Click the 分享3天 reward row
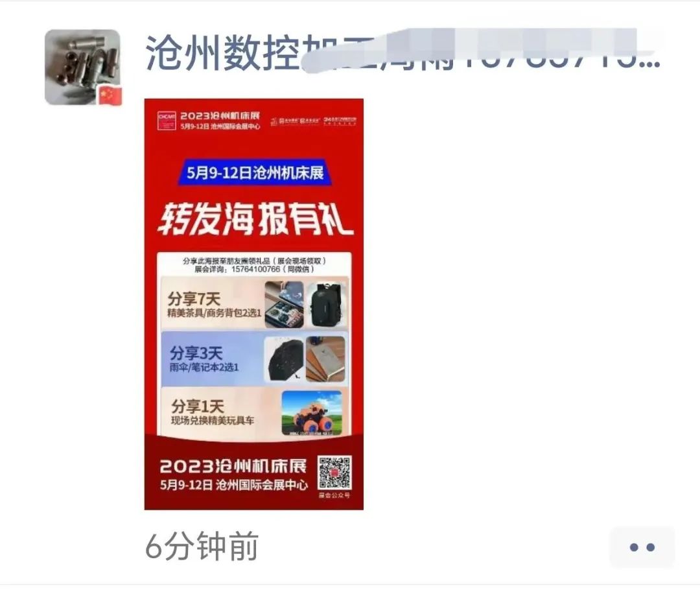 pos(255,359)
